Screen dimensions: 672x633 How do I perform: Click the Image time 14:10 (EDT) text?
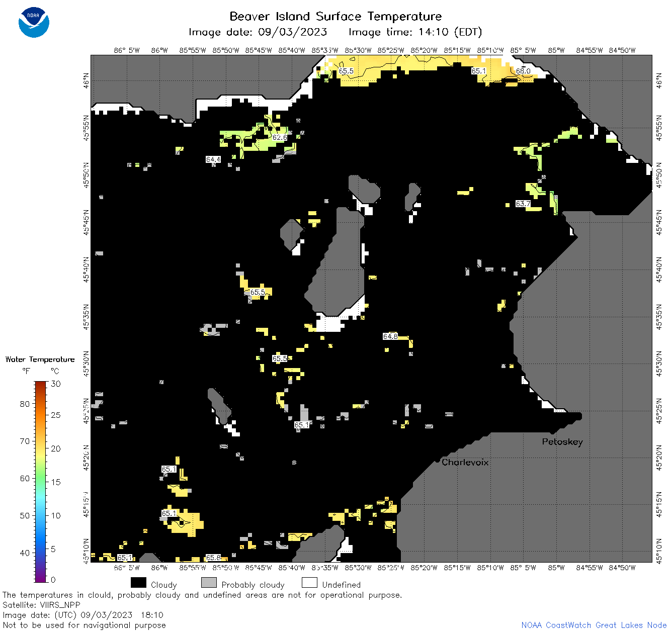coord(415,32)
